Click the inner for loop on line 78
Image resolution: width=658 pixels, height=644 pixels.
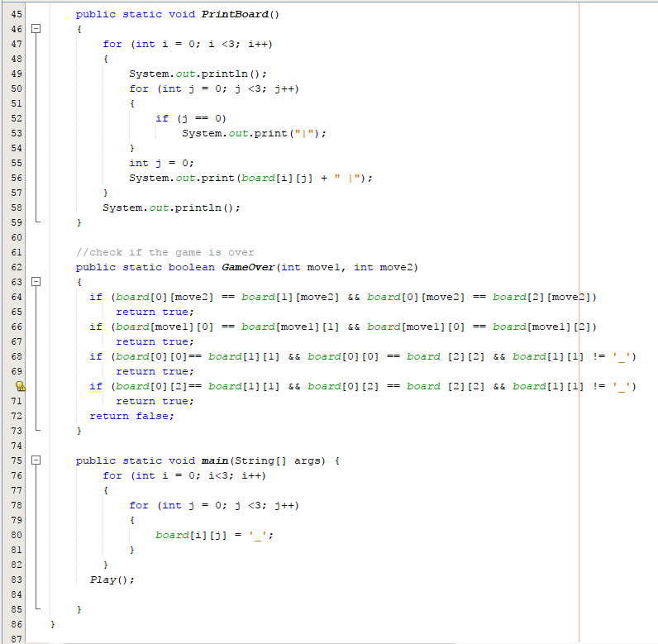click(214, 506)
